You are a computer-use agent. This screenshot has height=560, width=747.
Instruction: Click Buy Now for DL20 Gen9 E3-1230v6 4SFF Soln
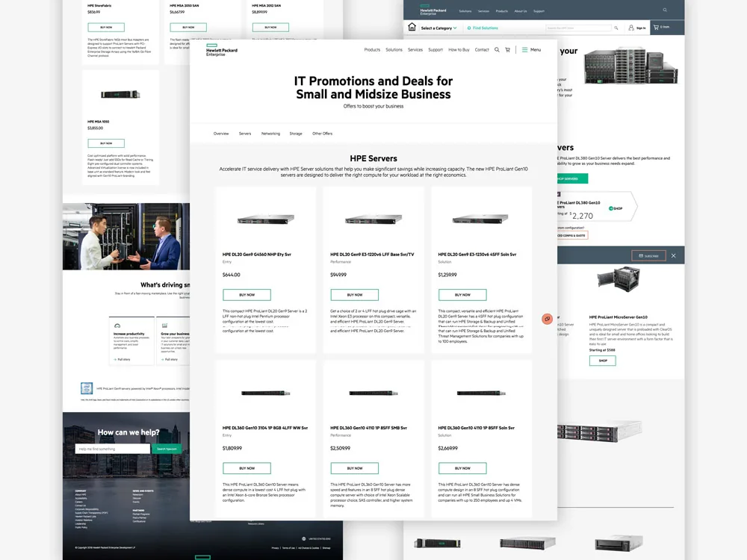click(462, 295)
